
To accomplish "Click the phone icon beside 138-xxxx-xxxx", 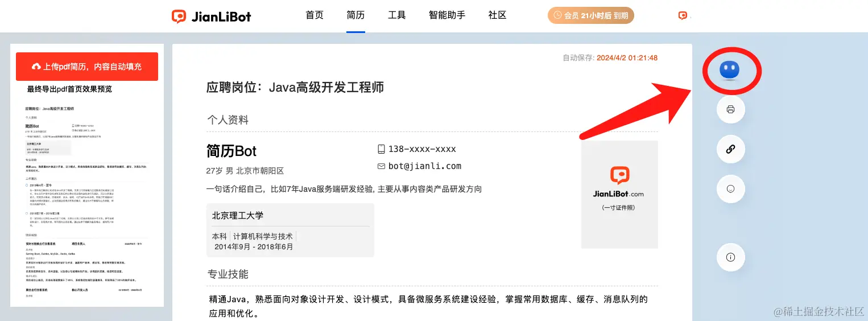I will click(381, 149).
